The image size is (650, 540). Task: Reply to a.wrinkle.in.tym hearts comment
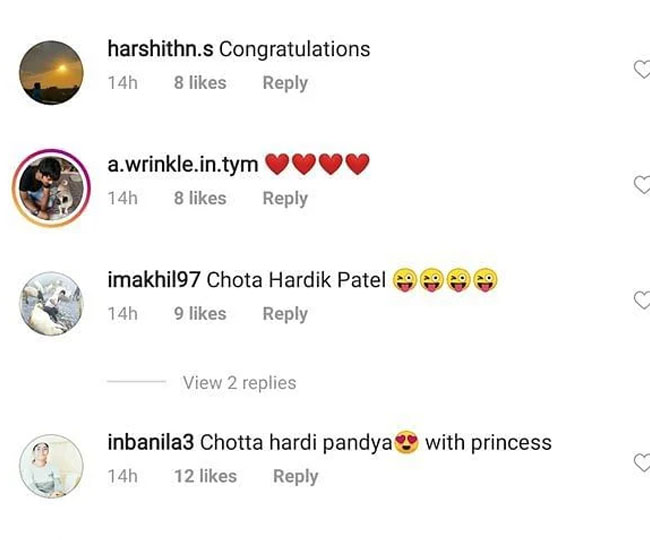(x=285, y=199)
